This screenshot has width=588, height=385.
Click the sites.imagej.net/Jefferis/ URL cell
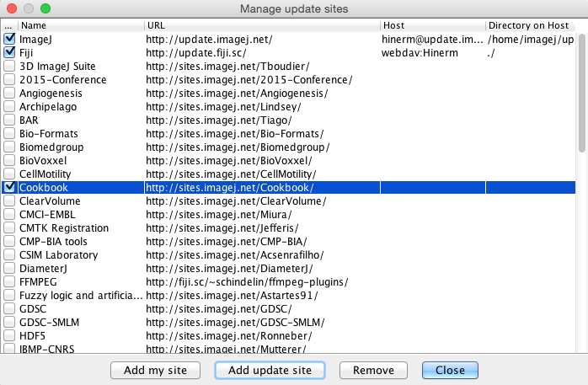[x=263, y=228]
